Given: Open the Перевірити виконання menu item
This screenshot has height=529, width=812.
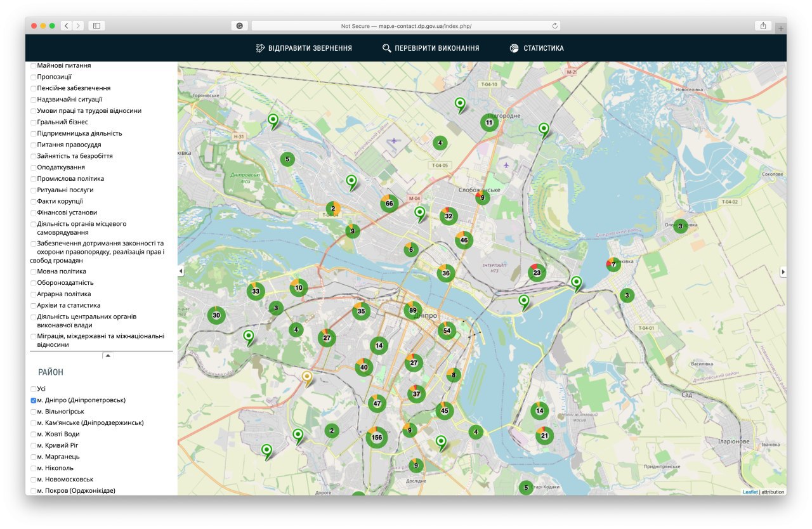Looking at the screenshot, I should (x=431, y=48).
